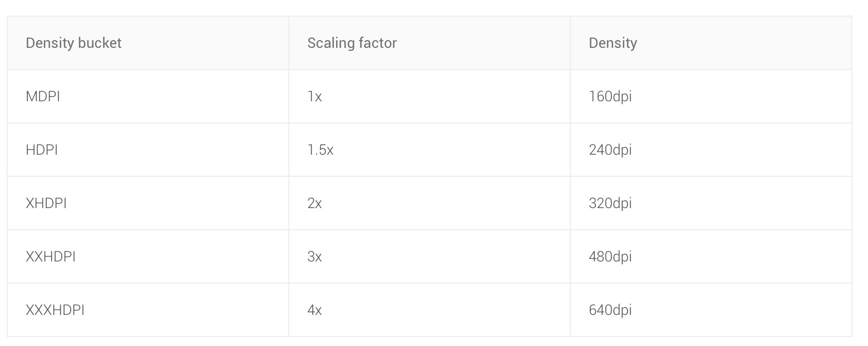Click the 320dpi density value
The height and width of the screenshot is (346, 868).
[610, 203]
